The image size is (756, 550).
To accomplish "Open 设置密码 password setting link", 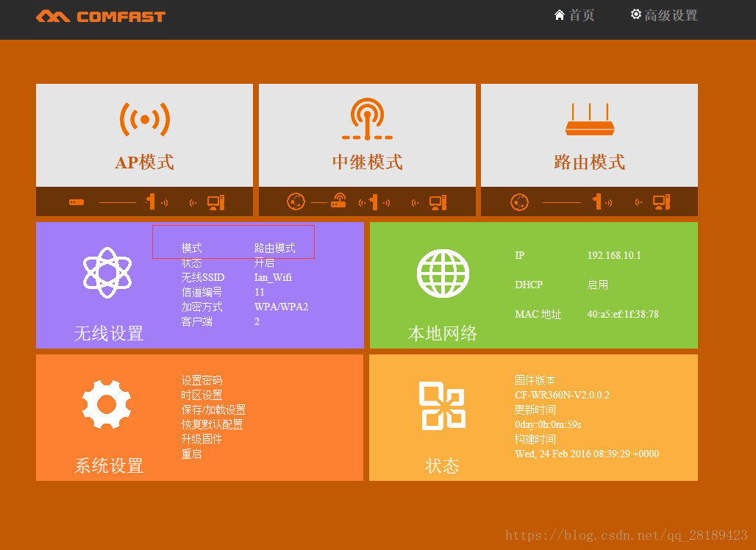I will click(x=202, y=380).
